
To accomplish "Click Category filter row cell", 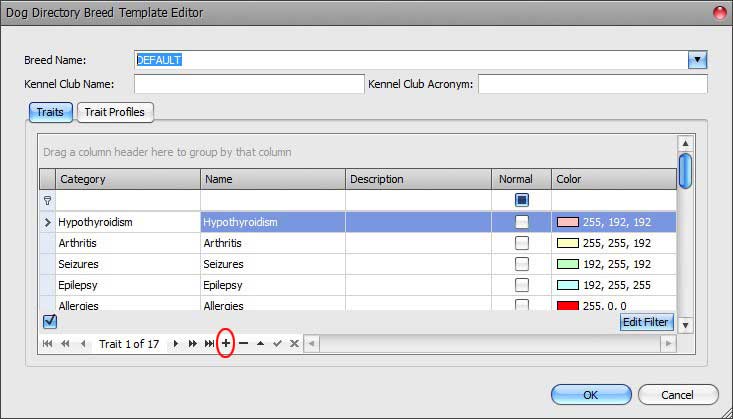I will 128,200.
